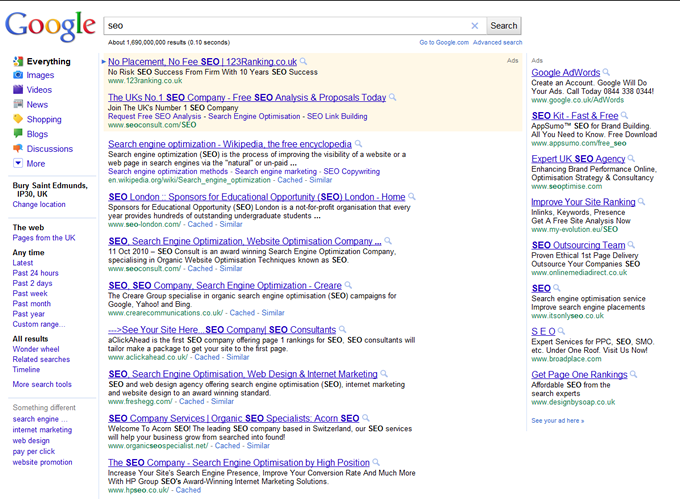Open the Advanced search link

pyautogui.click(x=497, y=43)
